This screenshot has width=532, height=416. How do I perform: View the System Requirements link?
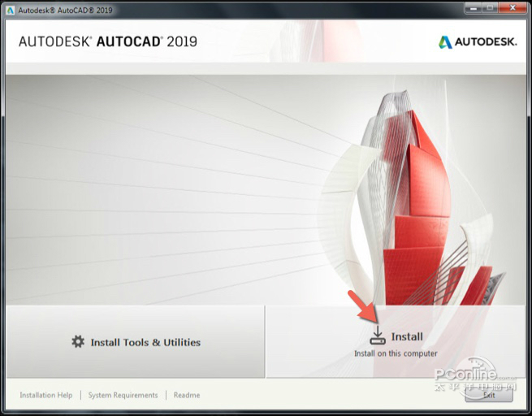pyautogui.click(x=123, y=395)
